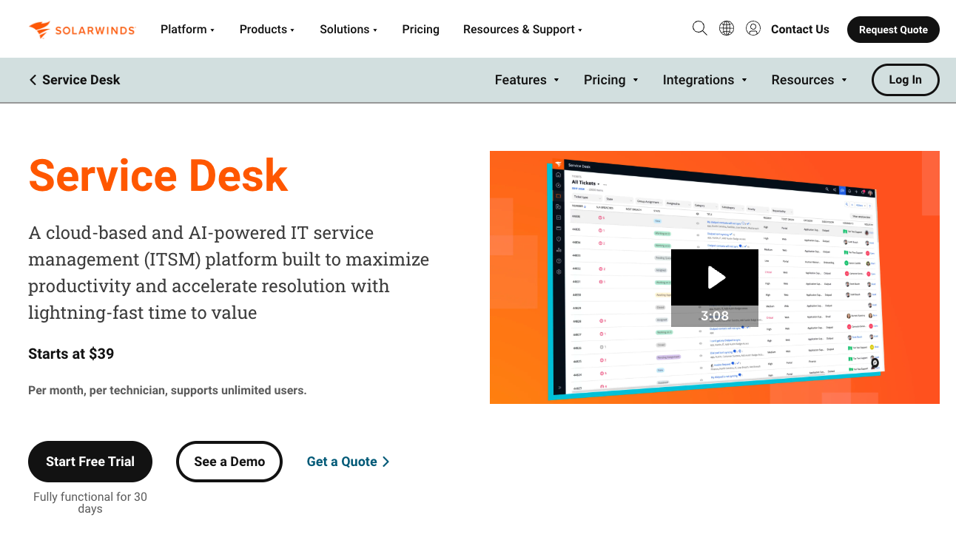Open the chat bubble icon on video
This screenshot has width=956, height=560.
pos(875,362)
